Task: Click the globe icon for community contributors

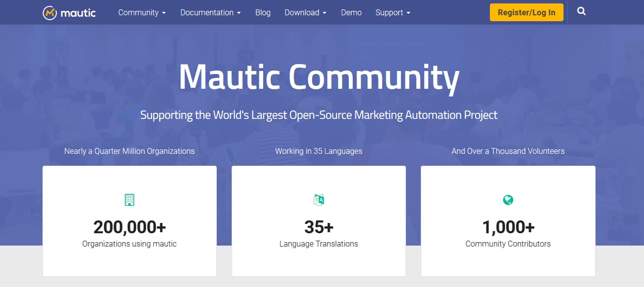Action: click(x=508, y=200)
